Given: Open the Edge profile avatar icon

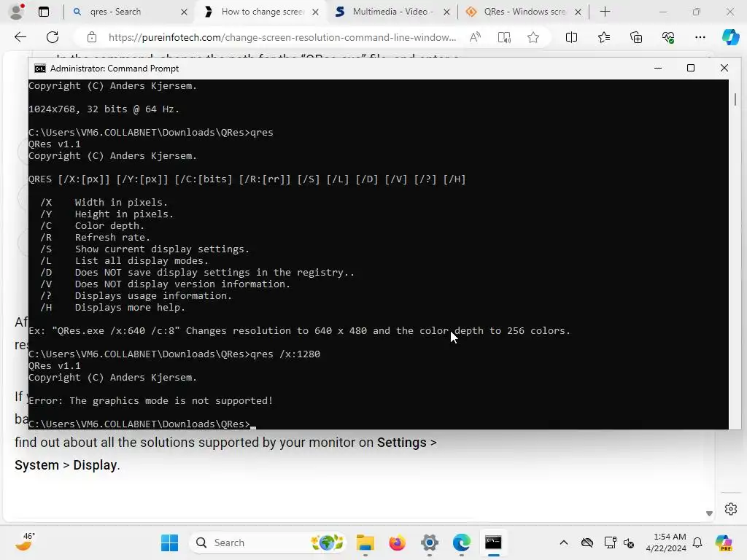Looking at the screenshot, I should [17, 12].
